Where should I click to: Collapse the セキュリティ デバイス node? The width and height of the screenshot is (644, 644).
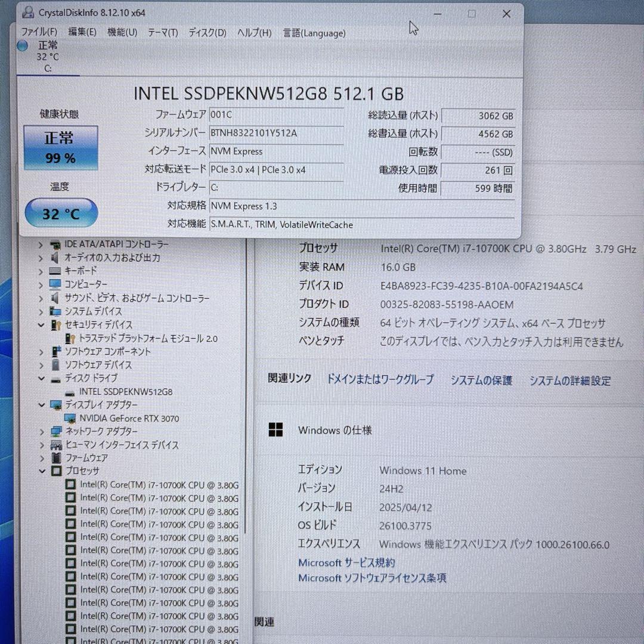(41, 325)
